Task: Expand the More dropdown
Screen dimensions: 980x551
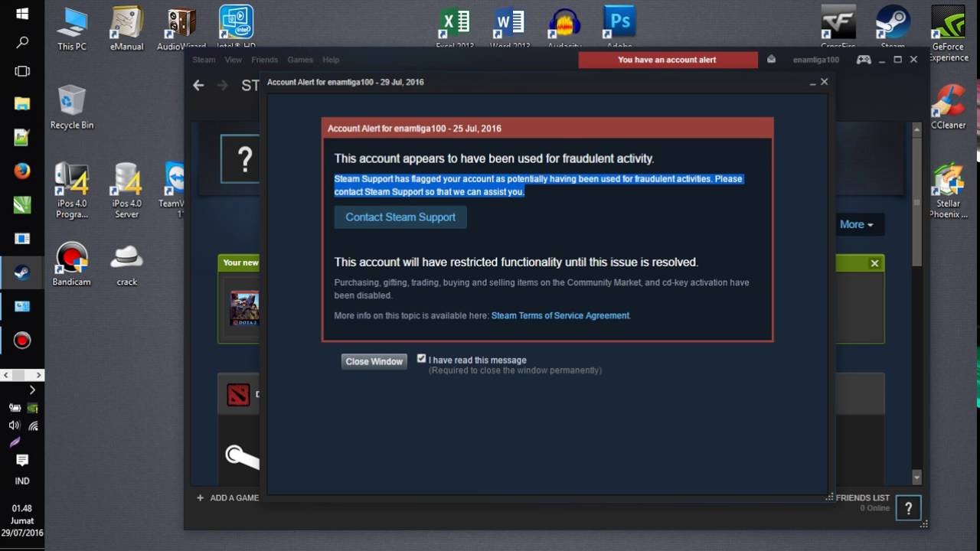Action: click(x=857, y=224)
